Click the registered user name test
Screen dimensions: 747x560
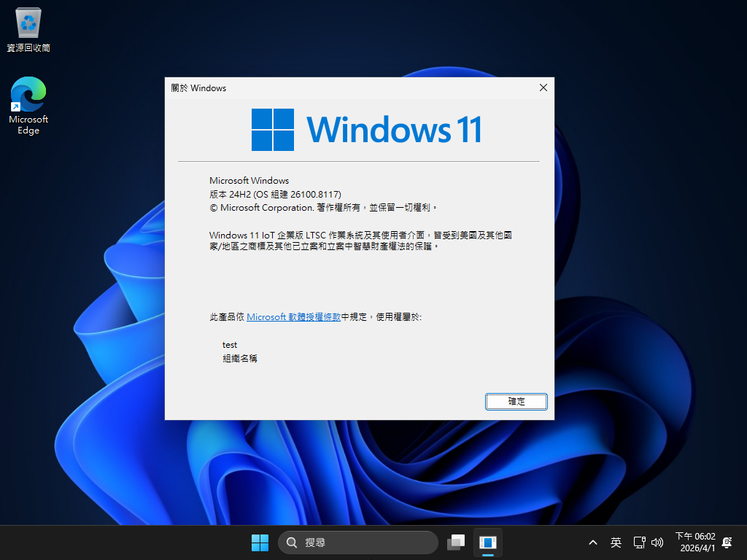point(230,345)
